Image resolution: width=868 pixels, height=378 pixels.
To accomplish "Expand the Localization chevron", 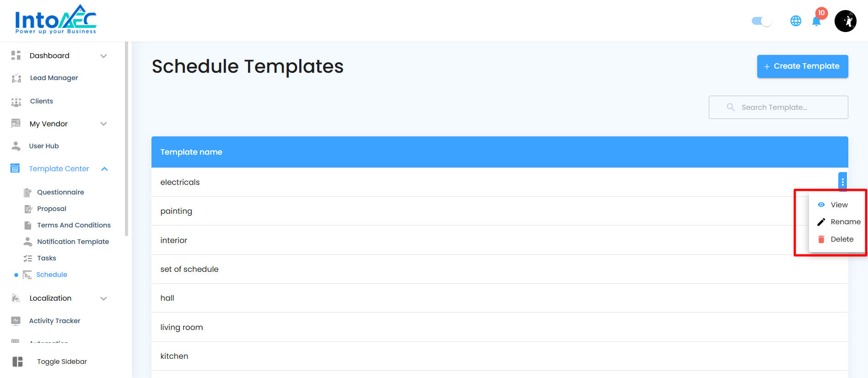I will (103, 298).
